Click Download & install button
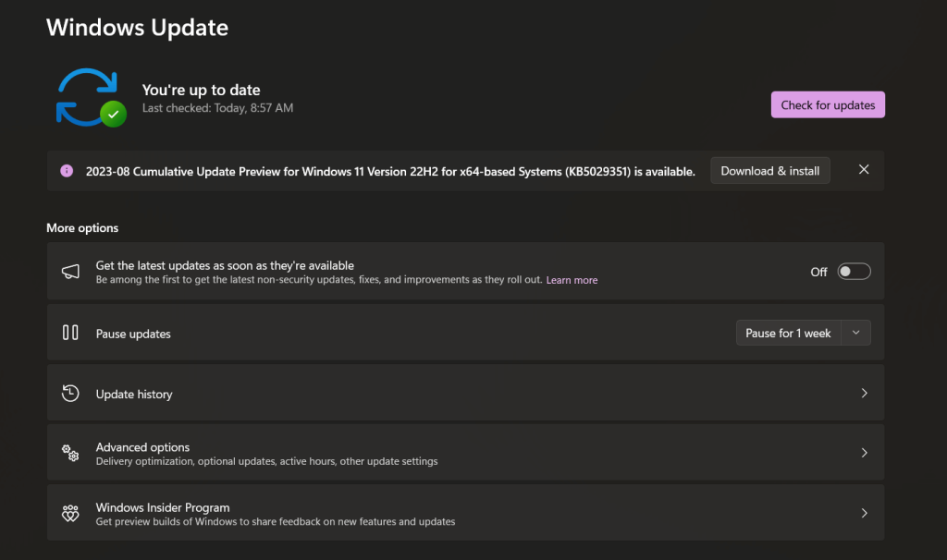947x560 pixels. (x=769, y=171)
